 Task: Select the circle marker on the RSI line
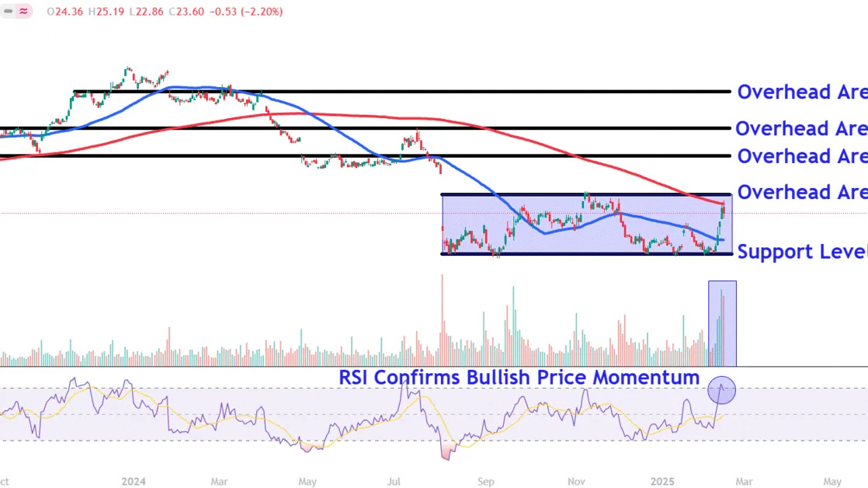coord(721,390)
